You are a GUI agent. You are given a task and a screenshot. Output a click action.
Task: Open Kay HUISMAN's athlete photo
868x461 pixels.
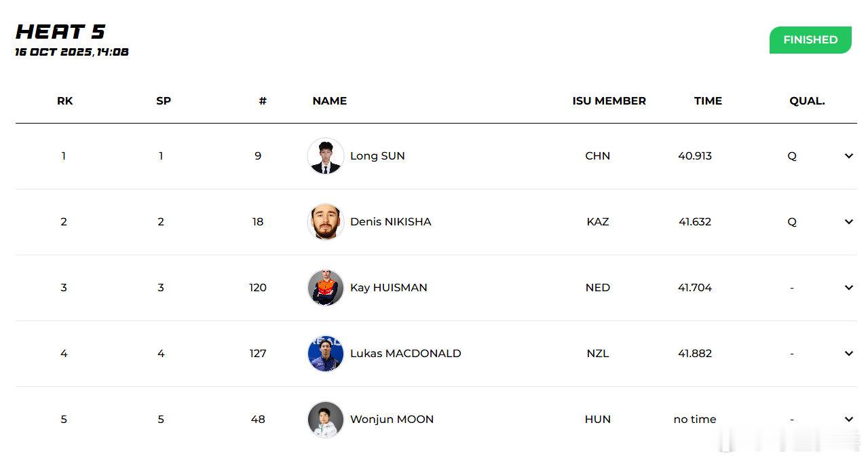click(326, 288)
